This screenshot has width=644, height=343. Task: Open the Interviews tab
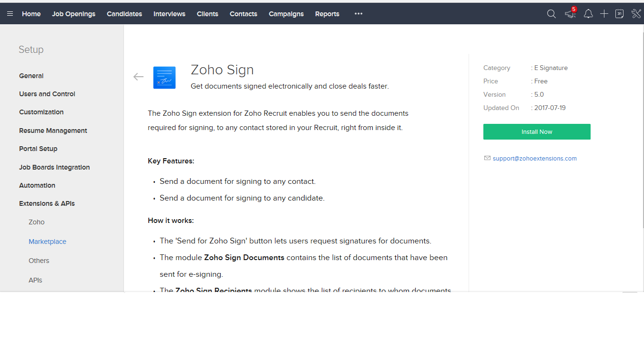click(169, 14)
